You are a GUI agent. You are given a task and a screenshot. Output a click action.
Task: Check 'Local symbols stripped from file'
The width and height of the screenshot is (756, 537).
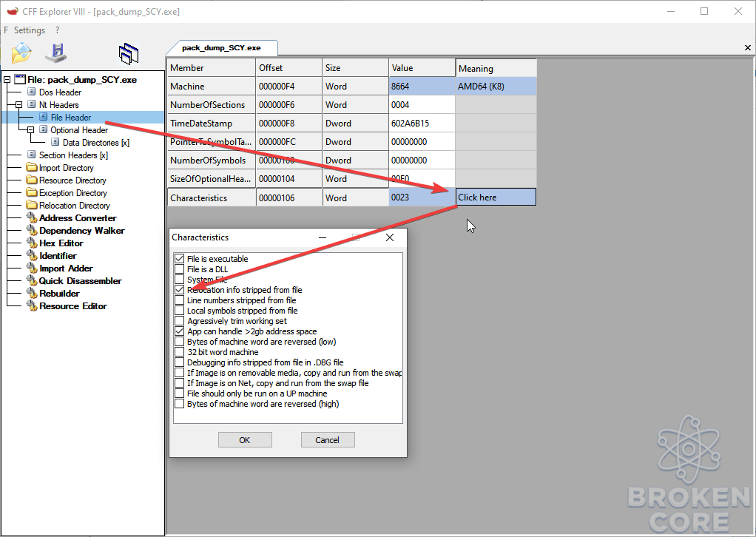tap(179, 311)
